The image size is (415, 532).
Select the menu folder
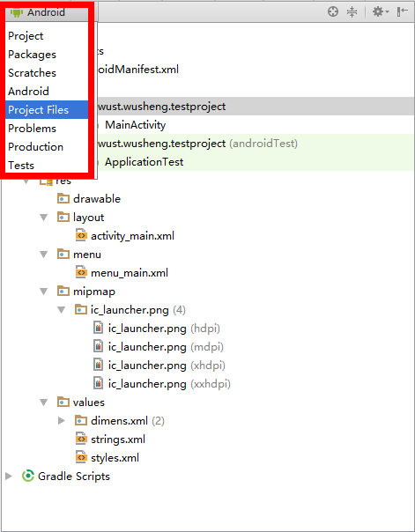(x=87, y=255)
